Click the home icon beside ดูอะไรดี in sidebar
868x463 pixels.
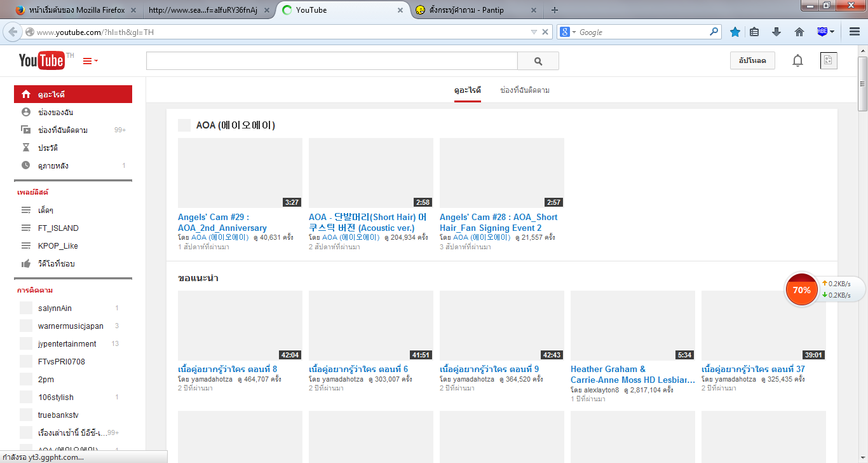26,94
